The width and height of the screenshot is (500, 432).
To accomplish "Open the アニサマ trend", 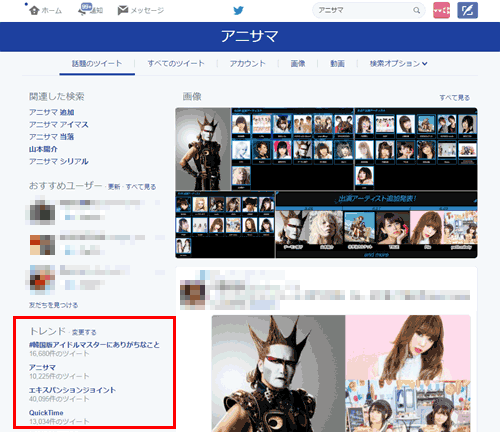I will [x=42, y=367].
